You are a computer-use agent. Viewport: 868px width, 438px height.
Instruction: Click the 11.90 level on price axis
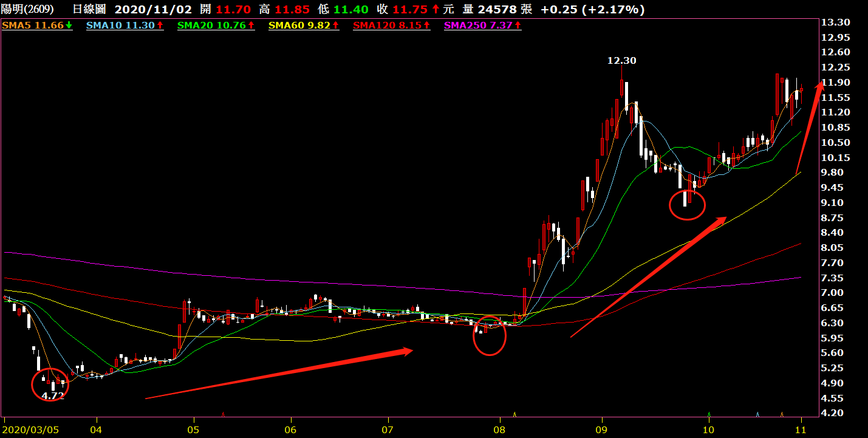[835, 83]
